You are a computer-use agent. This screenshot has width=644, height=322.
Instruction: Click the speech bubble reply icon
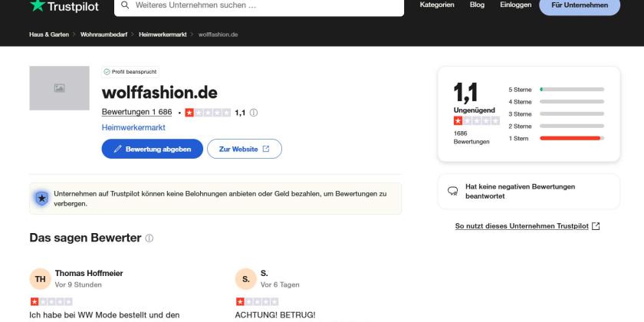[x=452, y=191]
